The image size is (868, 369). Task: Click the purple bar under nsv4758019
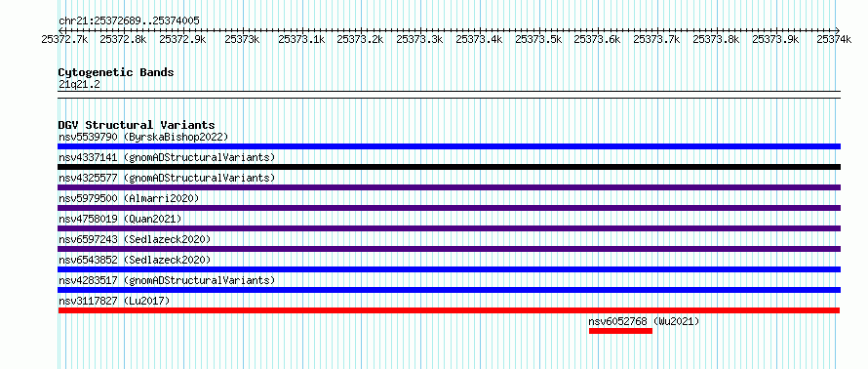point(449,228)
